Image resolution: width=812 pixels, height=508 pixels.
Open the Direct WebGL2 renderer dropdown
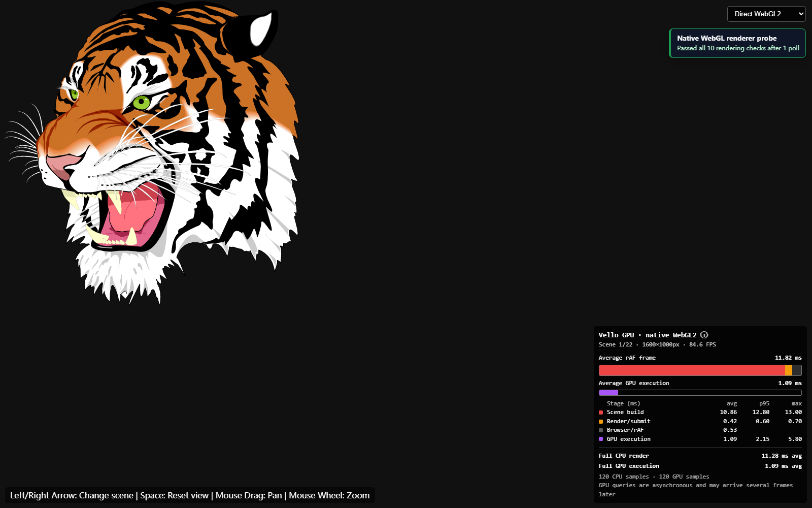[766, 14]
